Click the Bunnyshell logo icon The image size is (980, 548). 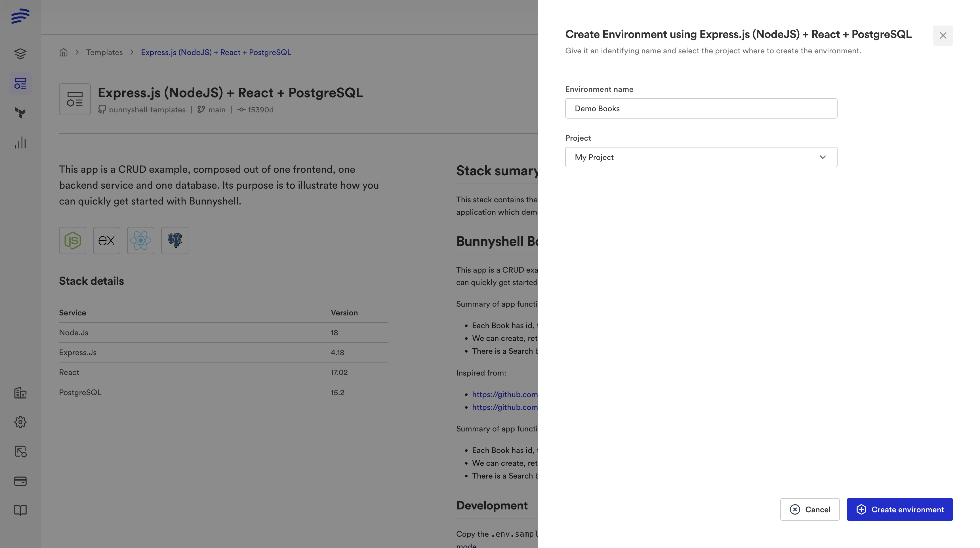pyautogui.click(x=20, y=16)
